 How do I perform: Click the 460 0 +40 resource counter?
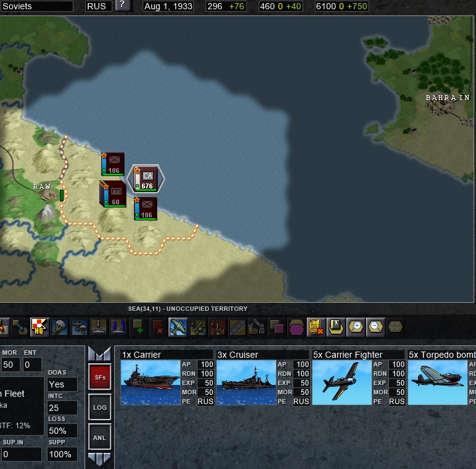280,6
